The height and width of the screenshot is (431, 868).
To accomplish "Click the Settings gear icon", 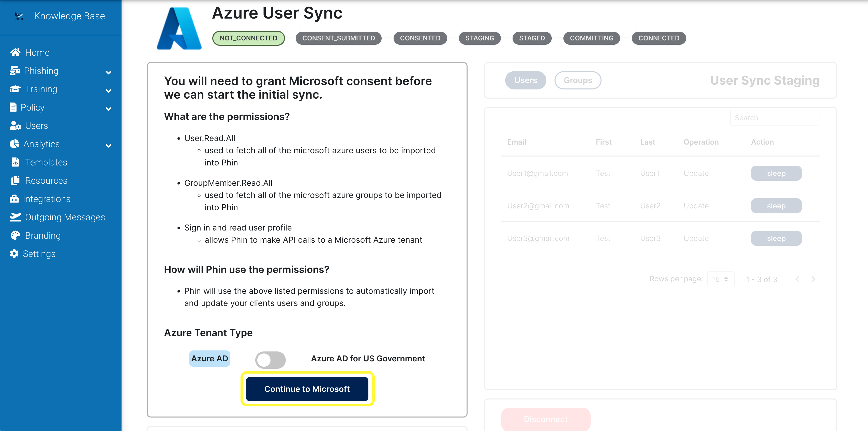I will point(14,254).
